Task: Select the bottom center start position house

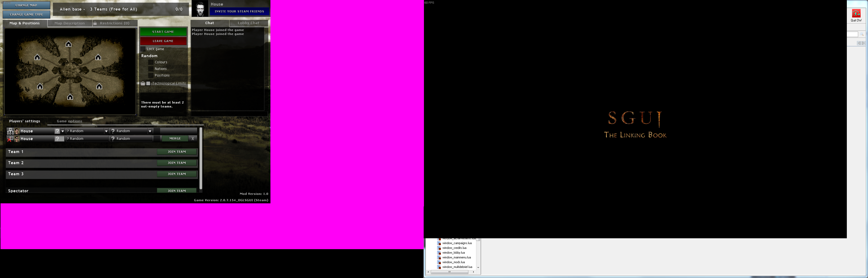Action: (70, 97)
